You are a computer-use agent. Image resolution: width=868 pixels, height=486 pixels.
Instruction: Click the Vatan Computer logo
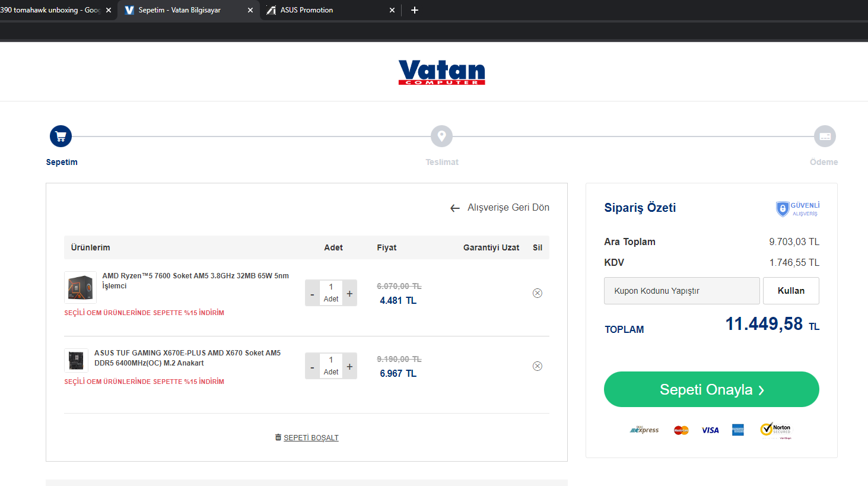(x=442, y=72)
